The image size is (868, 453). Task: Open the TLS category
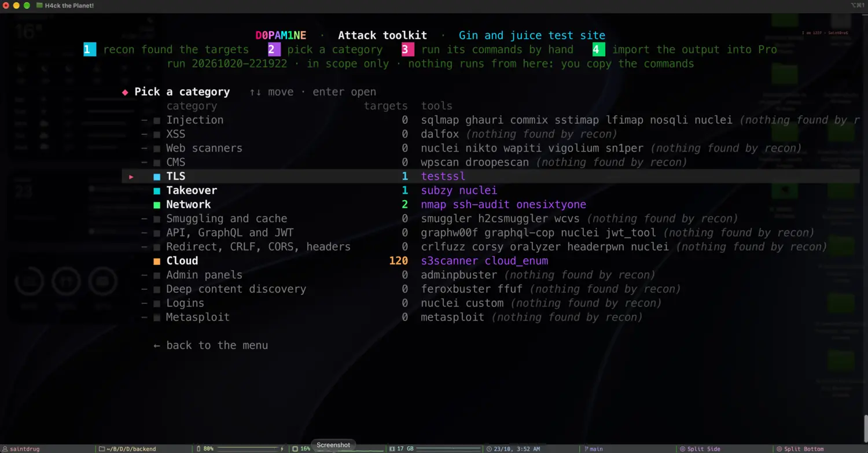[x=176, y=176]
